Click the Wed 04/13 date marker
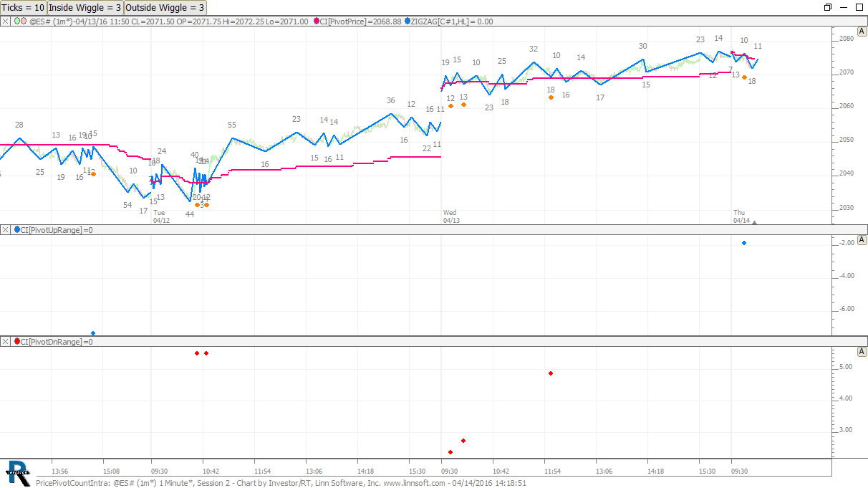 pos(451,216)
